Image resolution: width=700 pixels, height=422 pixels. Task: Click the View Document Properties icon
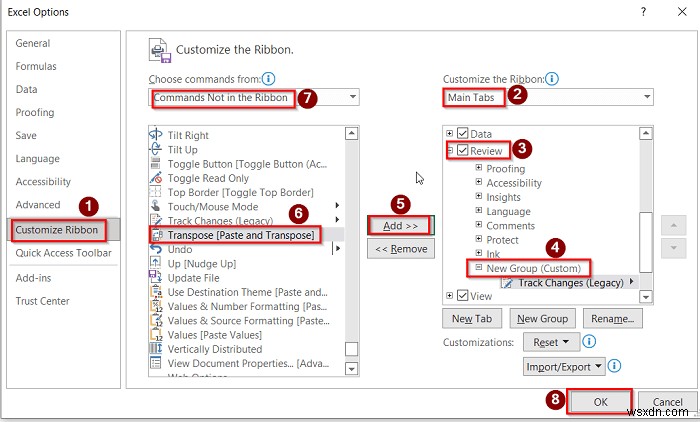pyautogui.click(x=156, y=363)
